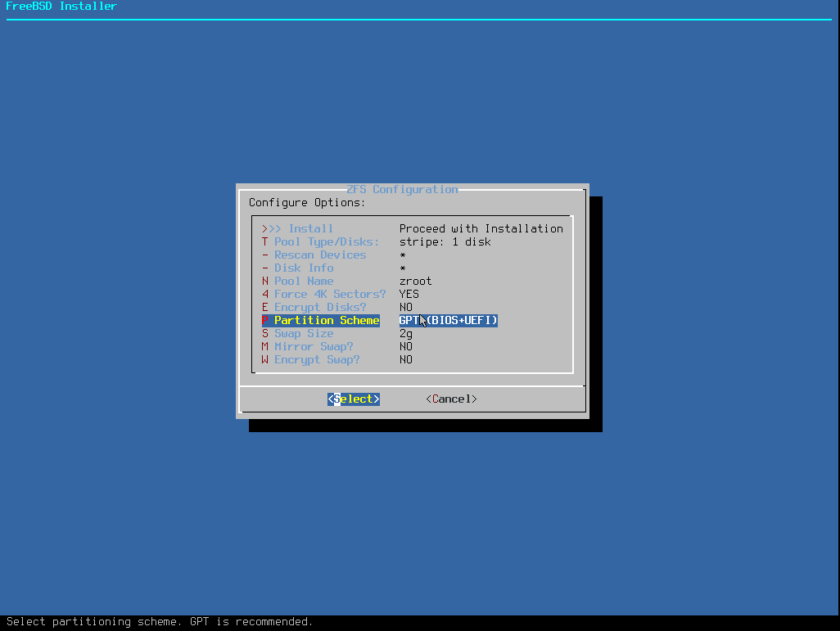
Task: Open the Pool Type/Disks option
Action: (327, 241)
